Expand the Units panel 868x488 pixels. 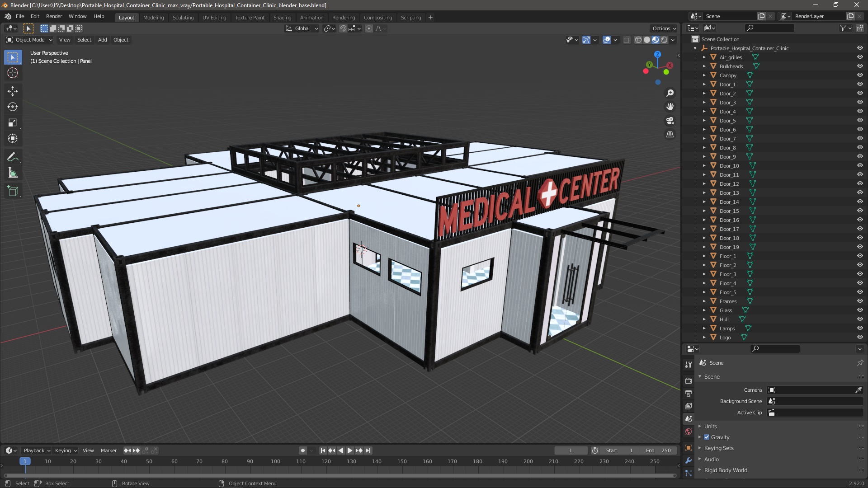(x=710, y=426)
